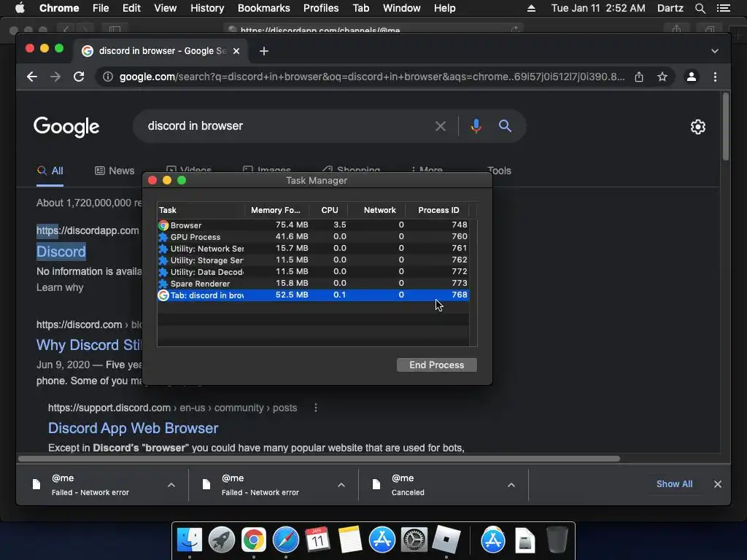Viewport: 747px width, 560px height.
Task: Click the vertical page scrollbar
Action: pos(726,127)
